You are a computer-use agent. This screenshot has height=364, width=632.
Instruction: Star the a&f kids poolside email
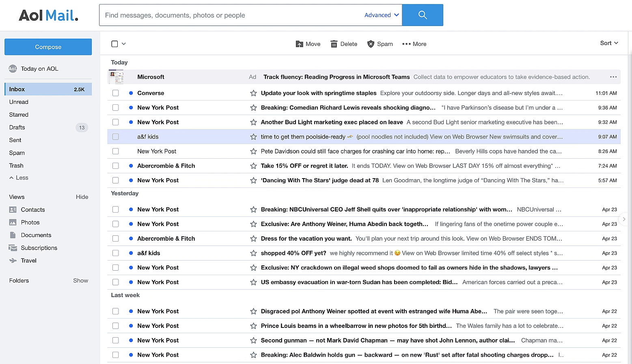253,137
